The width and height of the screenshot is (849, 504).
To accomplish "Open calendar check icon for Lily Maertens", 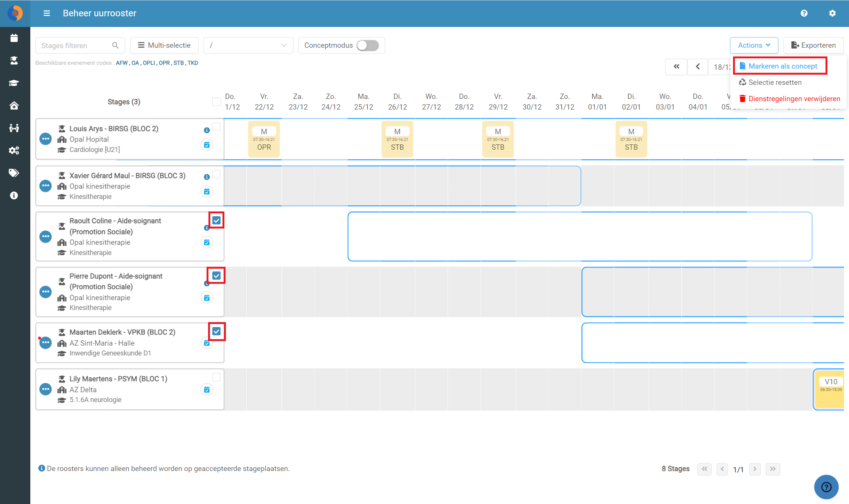I will (207, 390).
